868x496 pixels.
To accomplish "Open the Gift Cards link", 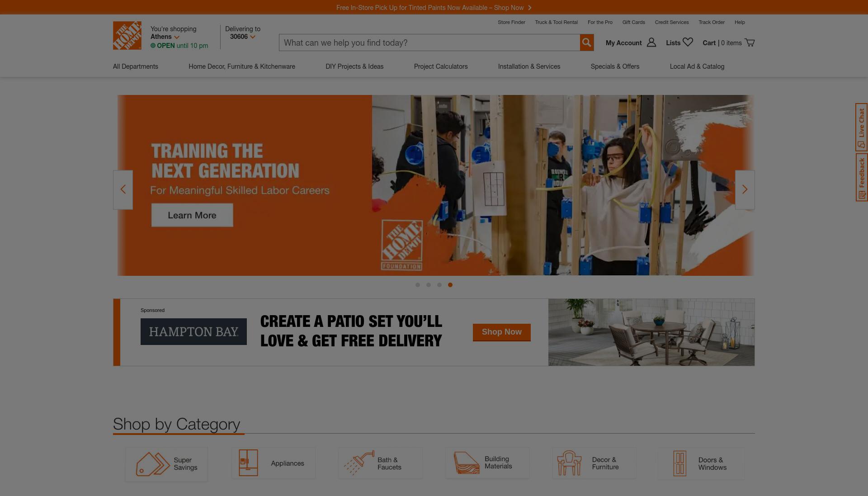I will 634,22.
